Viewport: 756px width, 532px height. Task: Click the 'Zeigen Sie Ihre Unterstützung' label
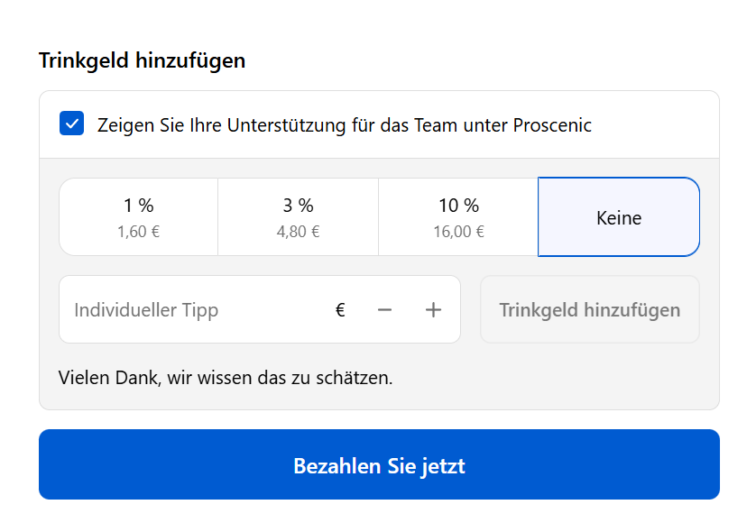coord(344,125)
